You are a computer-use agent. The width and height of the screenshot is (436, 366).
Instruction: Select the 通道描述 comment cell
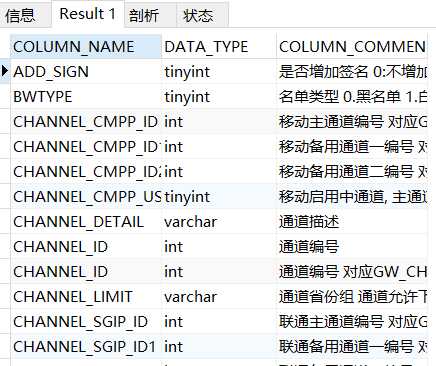coord(352,222)
